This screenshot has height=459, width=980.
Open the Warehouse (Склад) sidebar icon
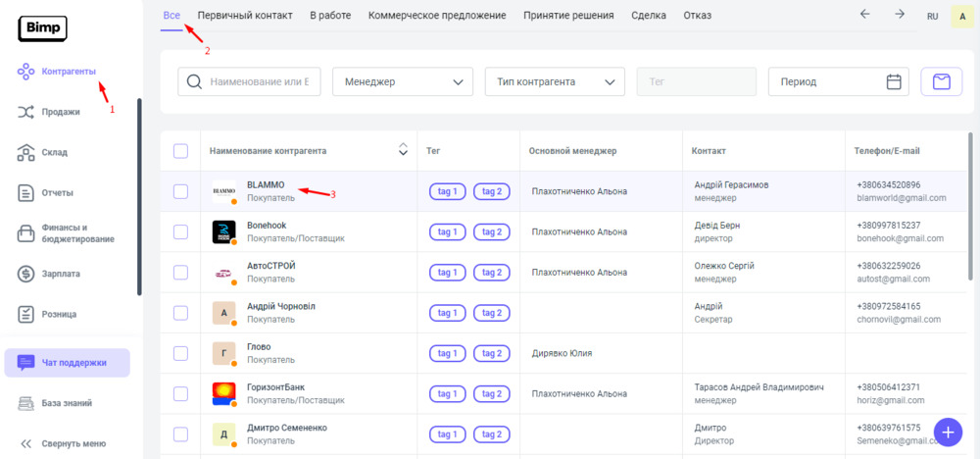tap(26, 152)
